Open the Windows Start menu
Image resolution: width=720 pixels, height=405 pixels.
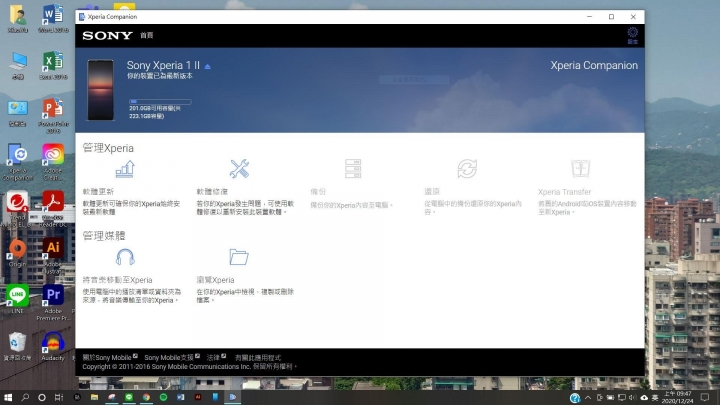click(x=8, y=397)
